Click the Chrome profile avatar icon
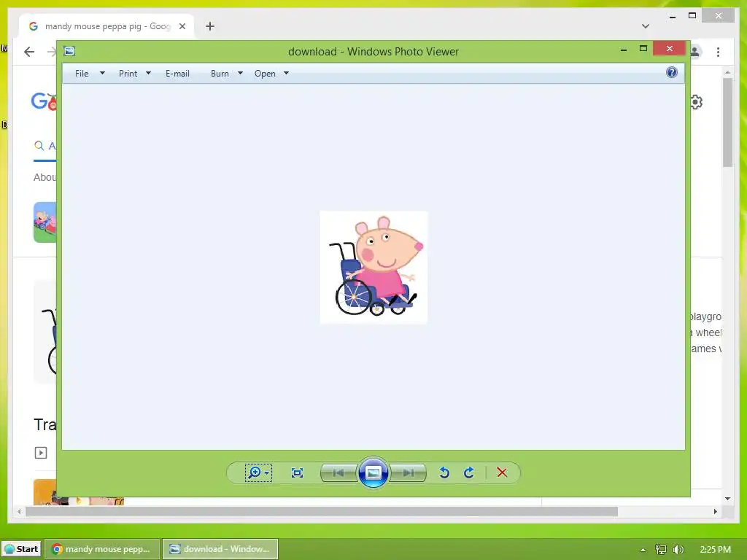Screen dimensions: 747x560 tap(695, 52)
